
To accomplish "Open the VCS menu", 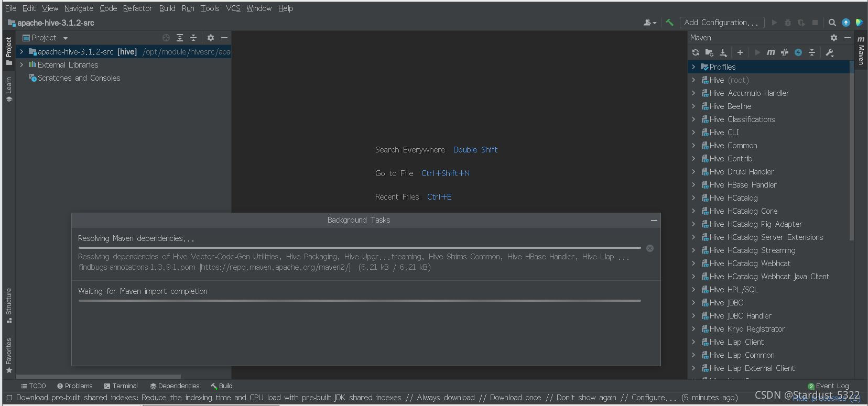I will (233, 8).
